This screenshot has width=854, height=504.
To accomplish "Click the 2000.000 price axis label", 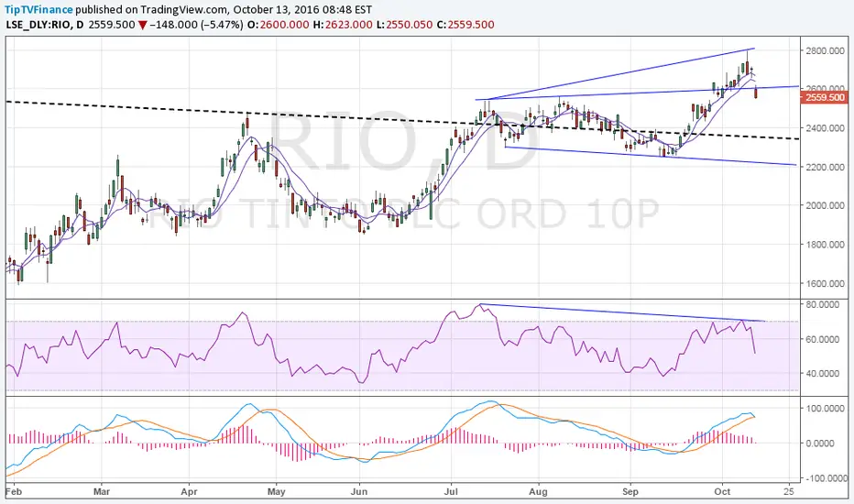I will (x=825, y=205).
